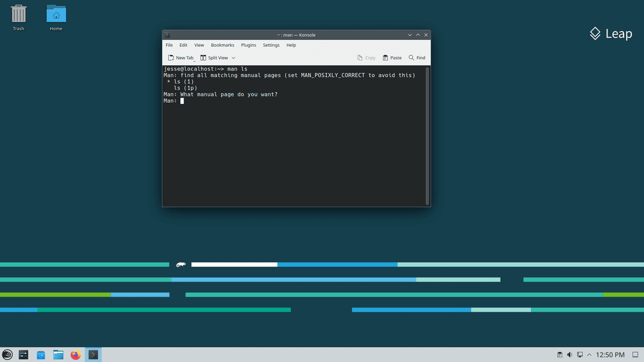Open the Home folder on the desktop
The image size is (644, 362).
point(56,13)
